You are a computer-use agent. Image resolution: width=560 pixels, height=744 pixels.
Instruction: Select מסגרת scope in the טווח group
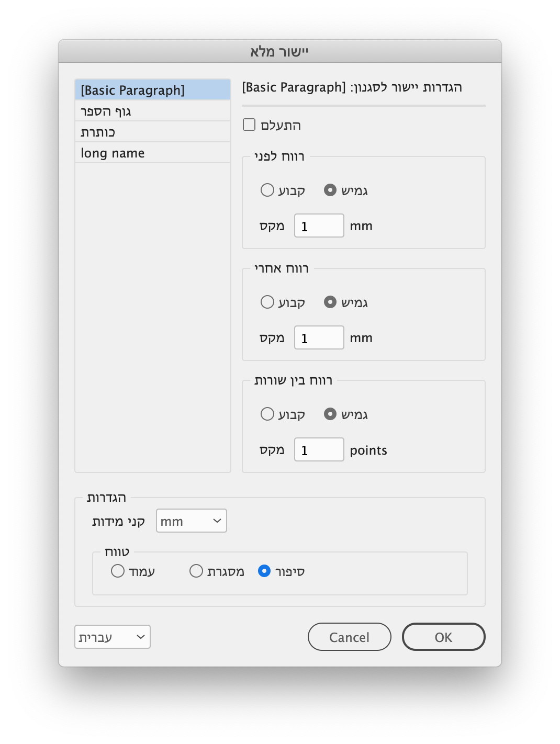point(196,571)
